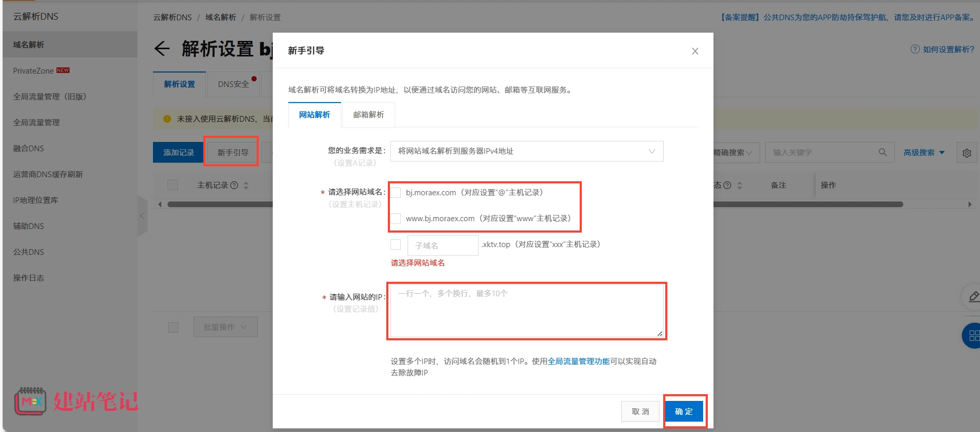
Task: Open the 如何设置解析 help icon
Action: point(915,49)
